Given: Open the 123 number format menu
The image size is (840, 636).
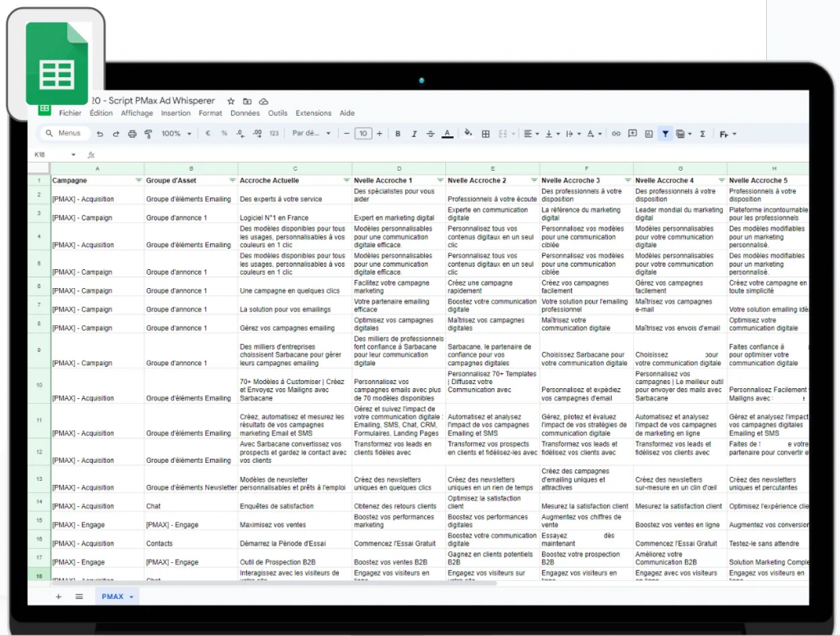Looking at the screenshot, I should 274,134.
